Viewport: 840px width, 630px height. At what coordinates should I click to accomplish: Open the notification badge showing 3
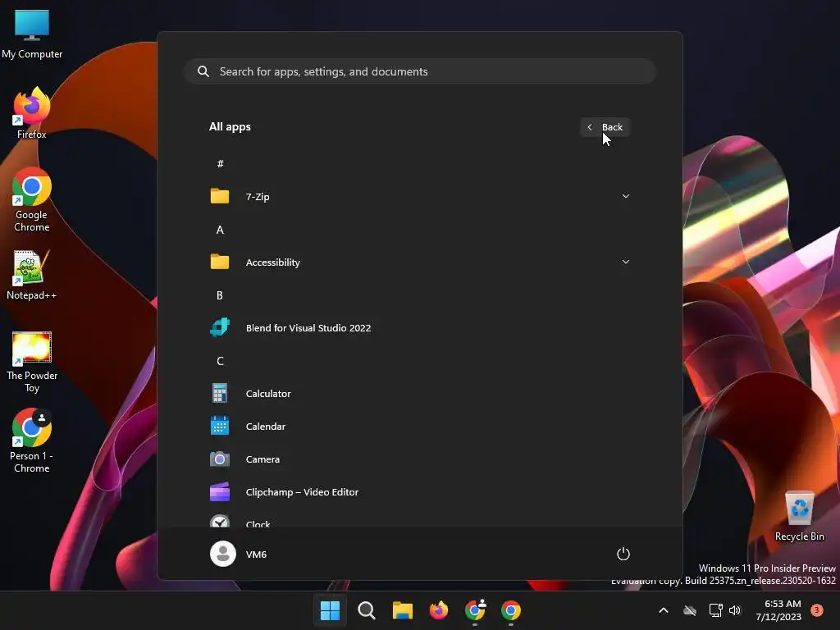click(816, 609)
